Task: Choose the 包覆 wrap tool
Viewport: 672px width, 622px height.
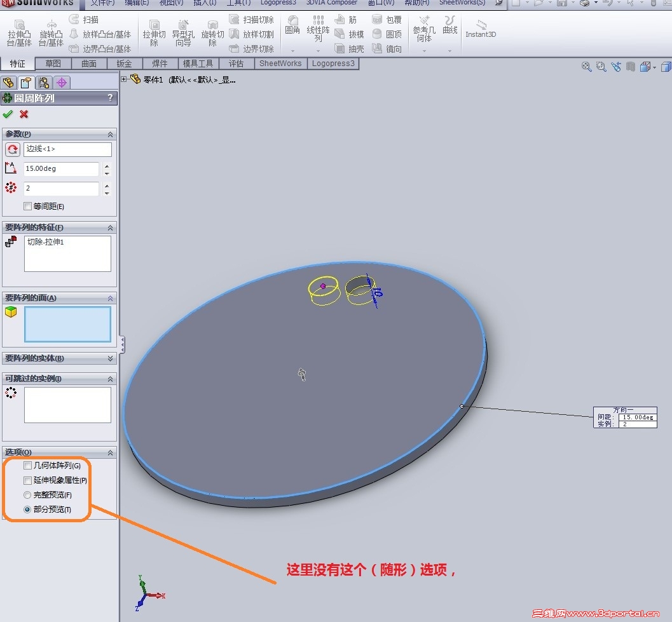Action: (x=387, y=20)
